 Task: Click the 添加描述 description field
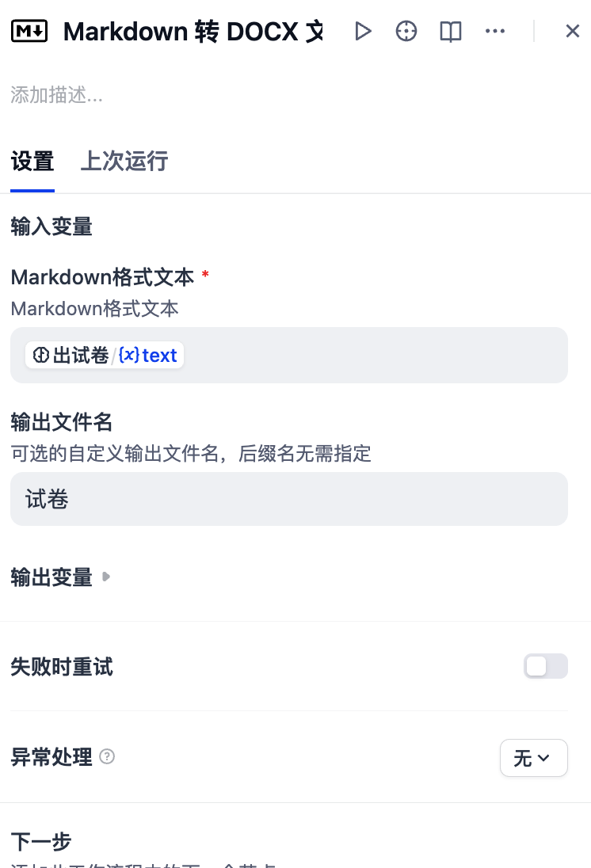57,95
